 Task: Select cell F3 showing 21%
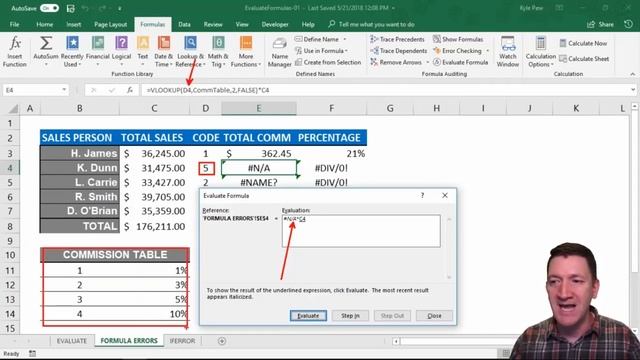[331, 153]
